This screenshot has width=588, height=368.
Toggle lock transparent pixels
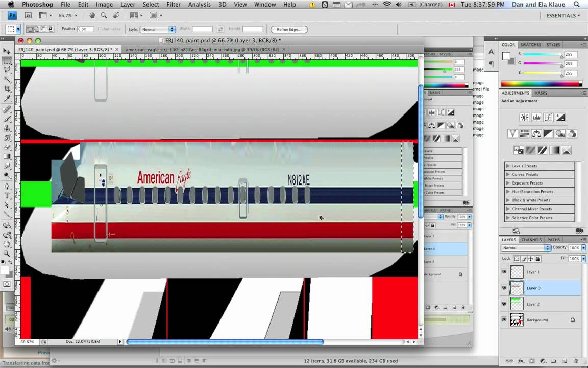(x=517, y=259)
